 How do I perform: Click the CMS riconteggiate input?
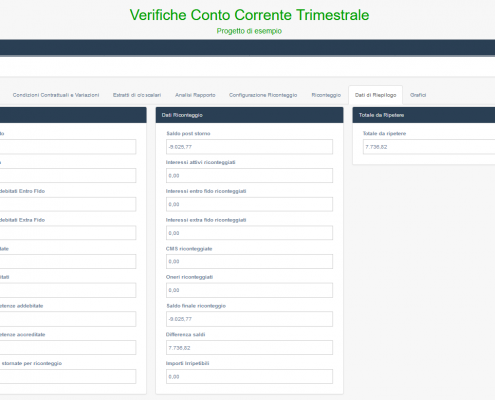(249, 262)
